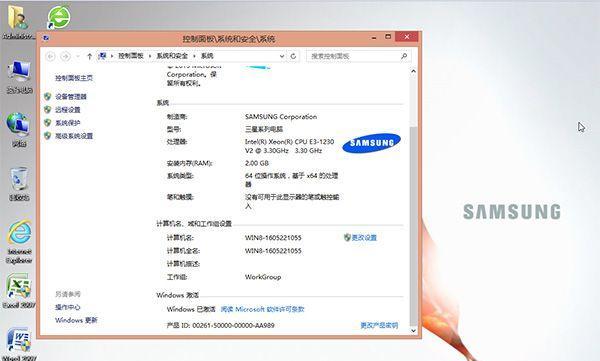Viewport: 600px width, 361px height.
Task: Click the 2.00 GB RAM value
Action: 257,163
